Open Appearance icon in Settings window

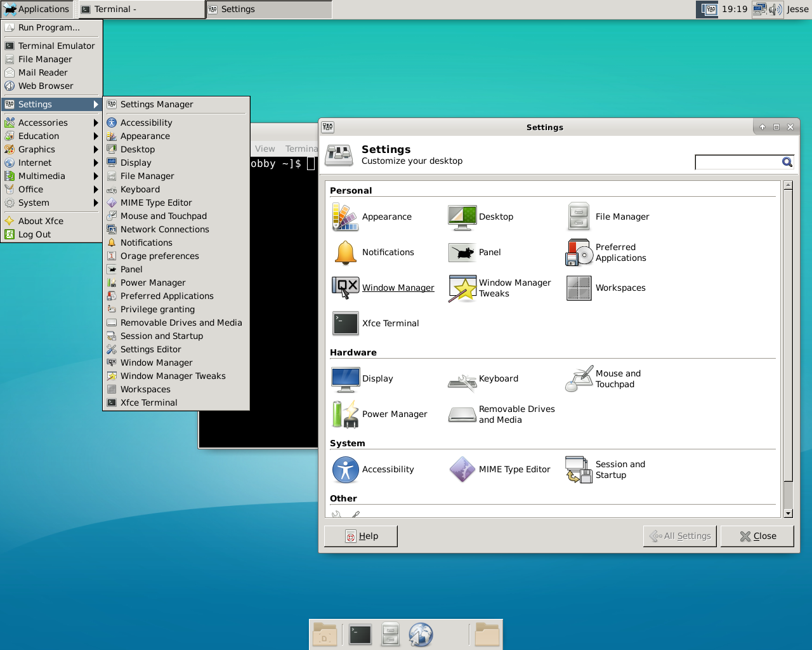pyautogui.click(x=345, y=217)
